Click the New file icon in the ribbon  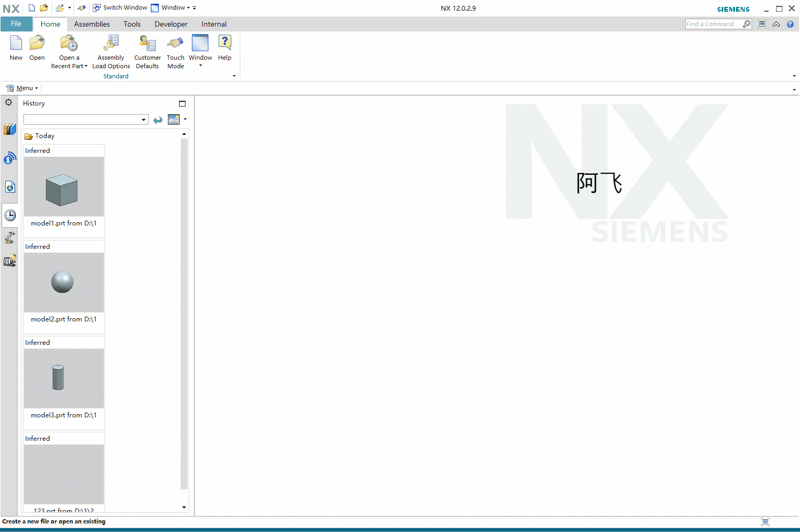tap(16, 48)
